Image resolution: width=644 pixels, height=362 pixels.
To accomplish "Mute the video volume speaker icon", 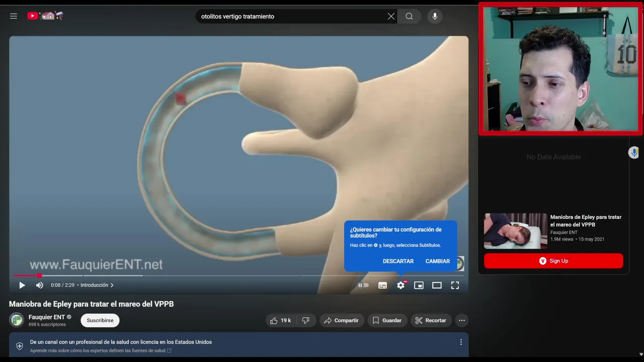I will point(39,285).
